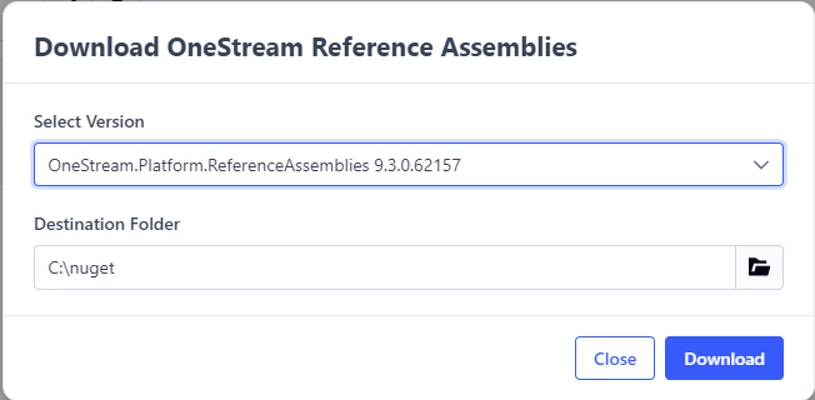
Task: Start downloading the reference assemblies
Action: coord(724,358)
